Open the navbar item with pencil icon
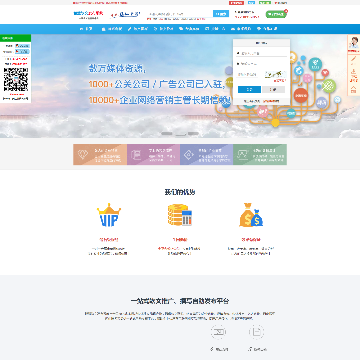360x360 pixels. [138, 29]
